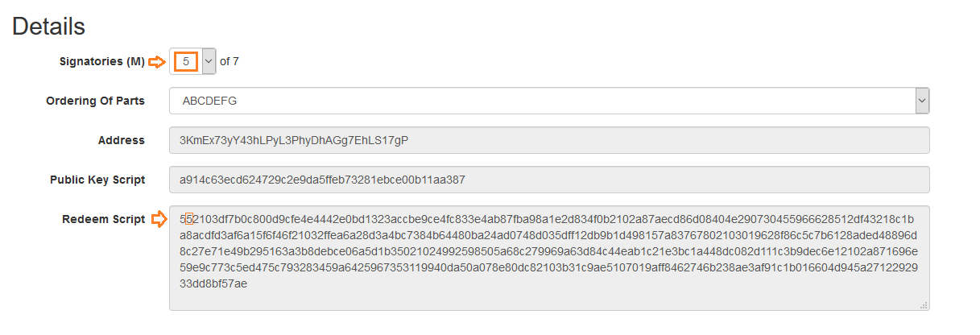The image size is (980, 335).
Task: Click the orange-boxed 5 signatories value
Action: tap(186, 61)
